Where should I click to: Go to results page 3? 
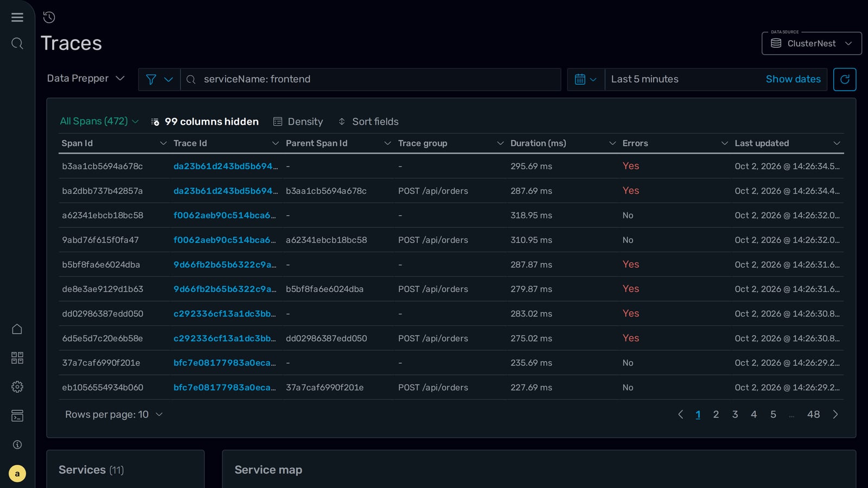pos(735,414)
